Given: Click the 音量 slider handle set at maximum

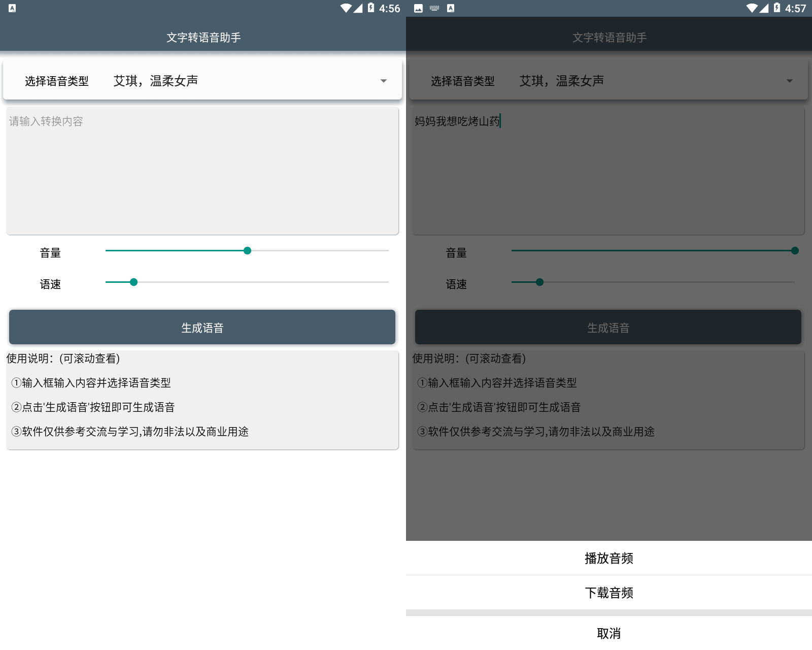Looking at the screenshot, I should 795,251.
